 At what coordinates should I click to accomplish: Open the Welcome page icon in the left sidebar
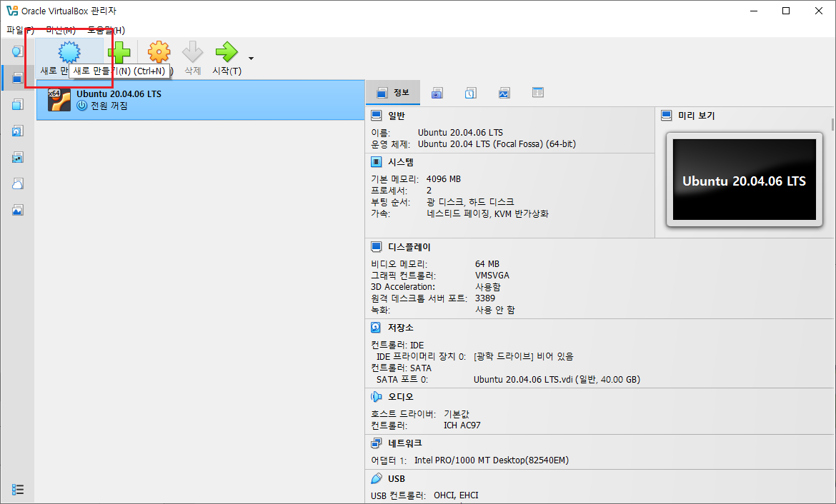pyautogui.click(x=18, y=51)
